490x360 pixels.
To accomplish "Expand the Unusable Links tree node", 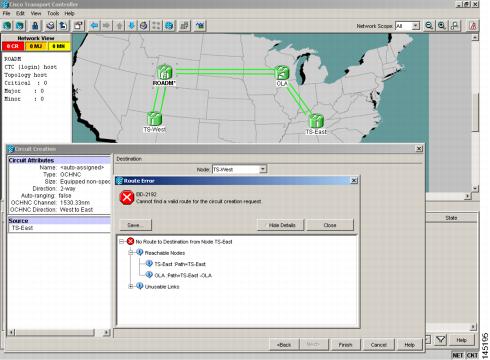I will point(131,286).
